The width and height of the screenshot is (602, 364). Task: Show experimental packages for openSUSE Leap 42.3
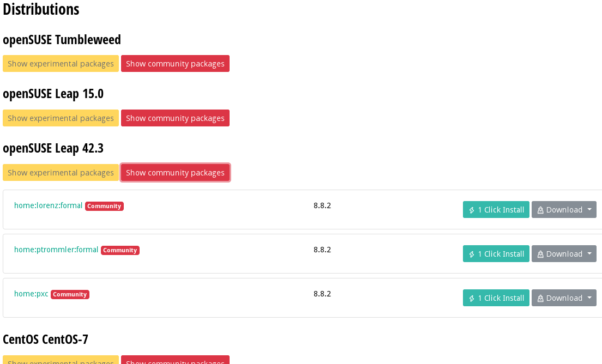tap(61, 173)
